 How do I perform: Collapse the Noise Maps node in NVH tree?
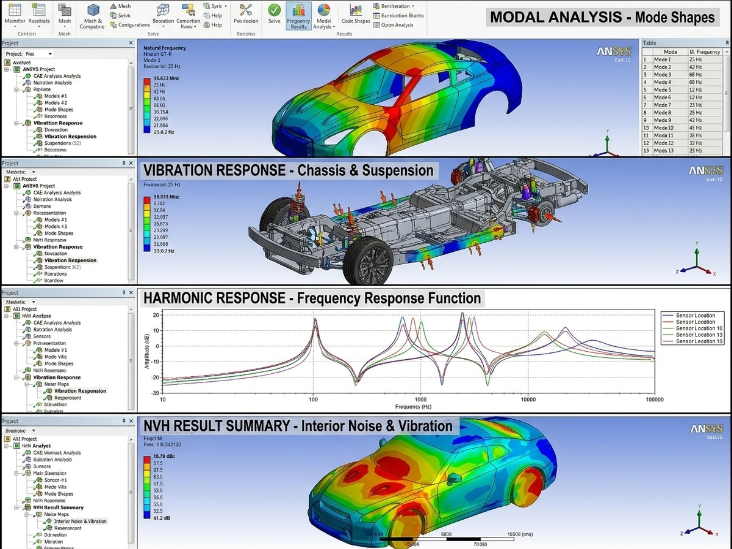point(27,514)
